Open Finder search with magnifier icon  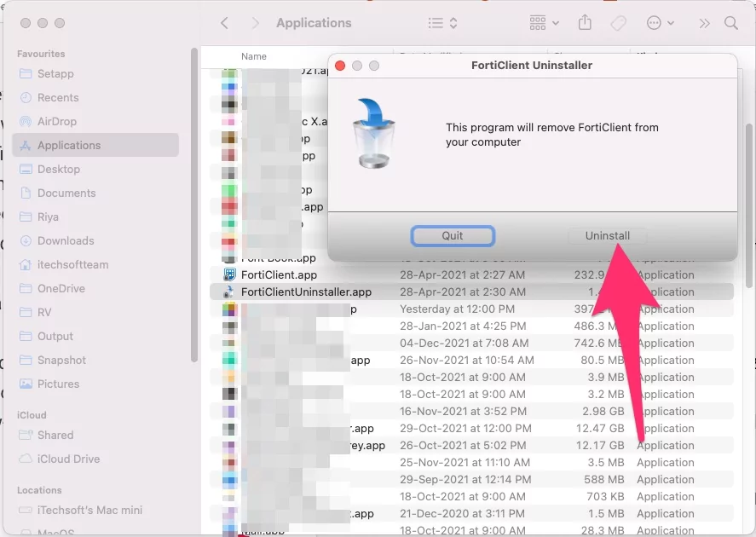click(731, 23)
